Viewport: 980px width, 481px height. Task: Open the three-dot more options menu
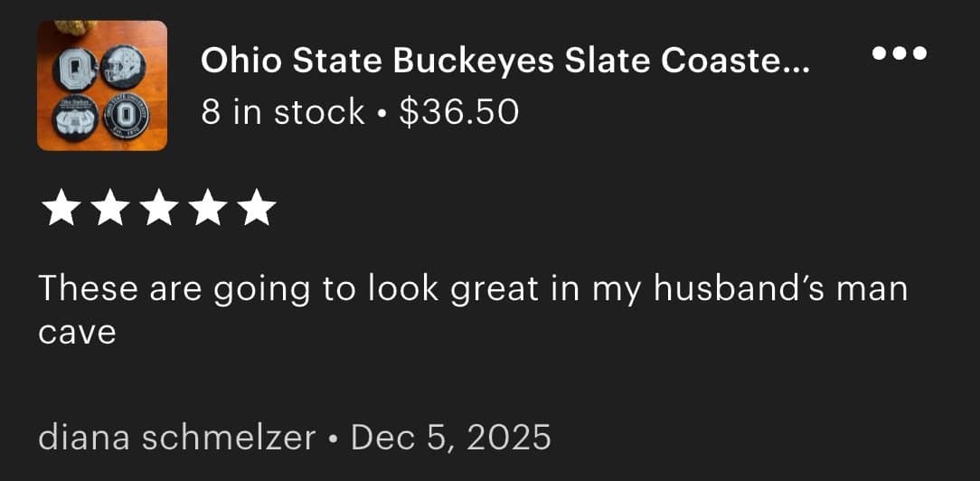(899, 53)
